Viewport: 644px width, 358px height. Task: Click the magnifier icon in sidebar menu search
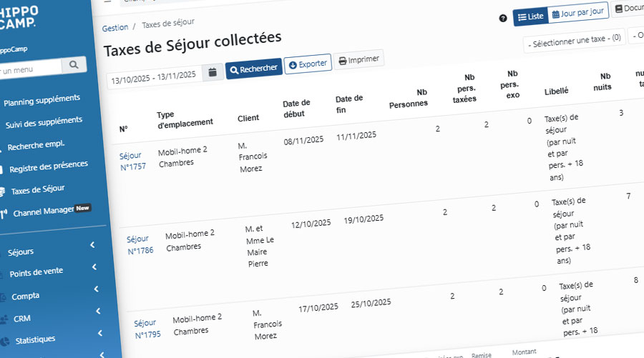pyautogui.click(x=73, y=66)
